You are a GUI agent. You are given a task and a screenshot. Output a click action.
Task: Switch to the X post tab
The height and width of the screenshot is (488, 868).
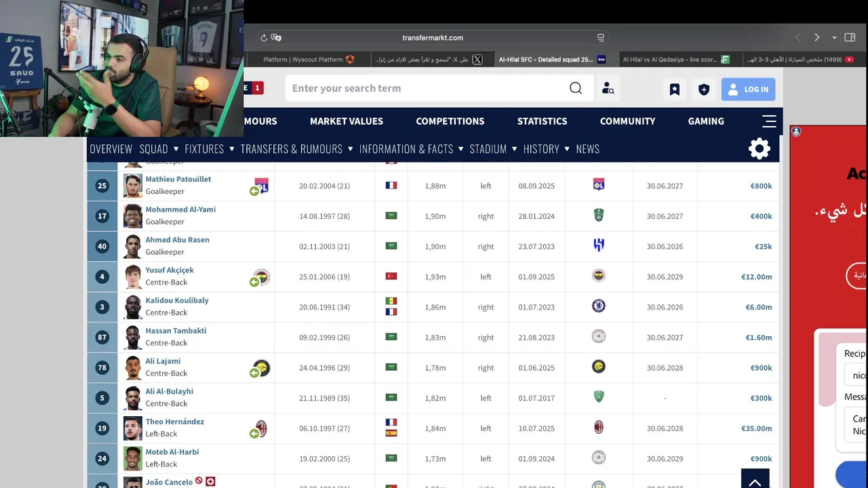[x=432, y=60]
